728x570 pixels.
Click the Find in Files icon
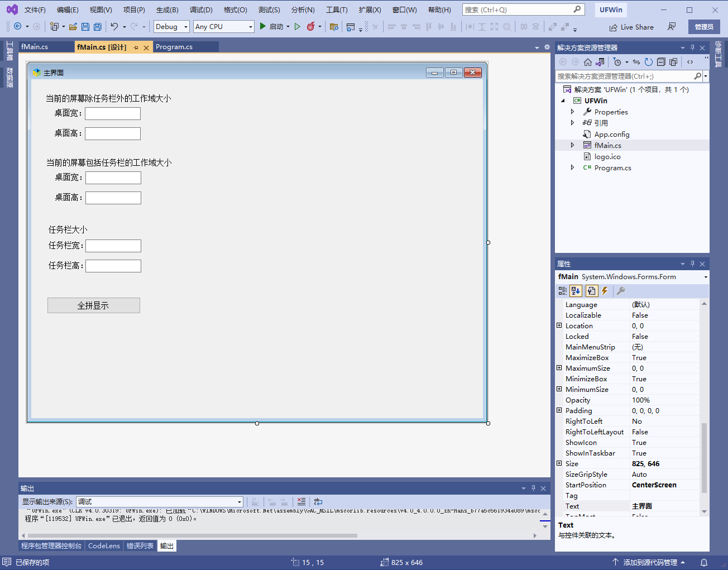click(334, 26)
